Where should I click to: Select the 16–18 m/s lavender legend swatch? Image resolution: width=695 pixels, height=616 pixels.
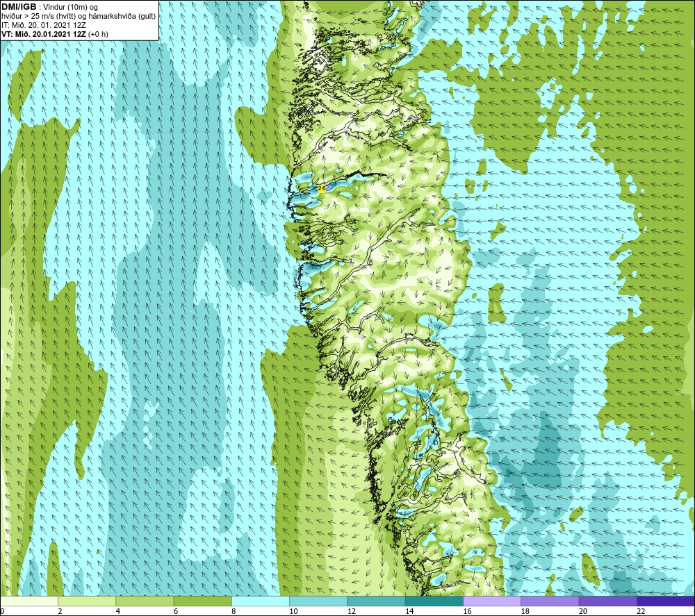(x=492, y=601)
